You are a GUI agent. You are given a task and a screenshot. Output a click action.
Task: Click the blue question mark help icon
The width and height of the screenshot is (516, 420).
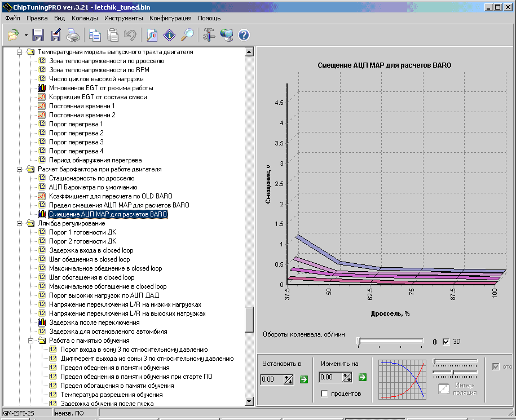[244, 36]
